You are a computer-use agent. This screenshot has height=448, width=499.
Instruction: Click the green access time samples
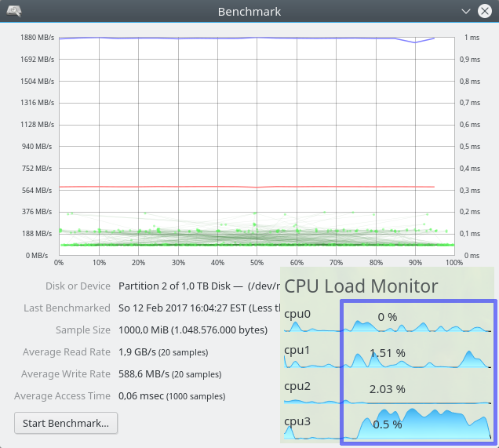tap(257, 234)
